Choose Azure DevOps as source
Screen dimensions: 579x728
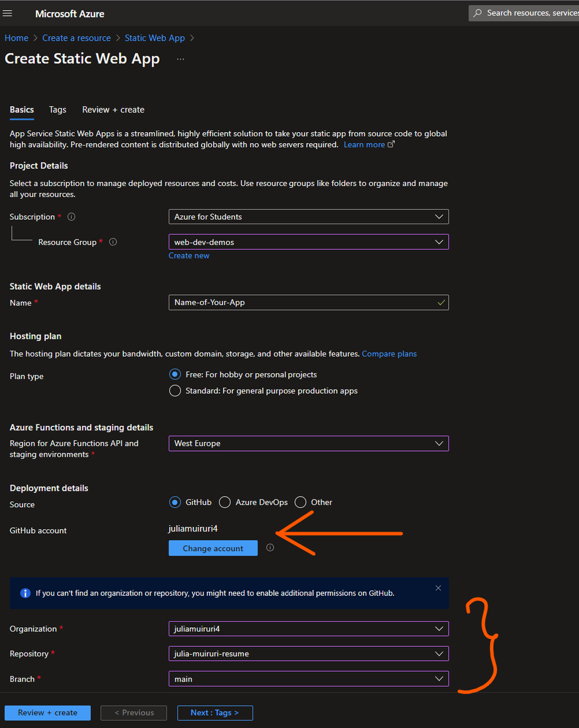click(224, 502)
